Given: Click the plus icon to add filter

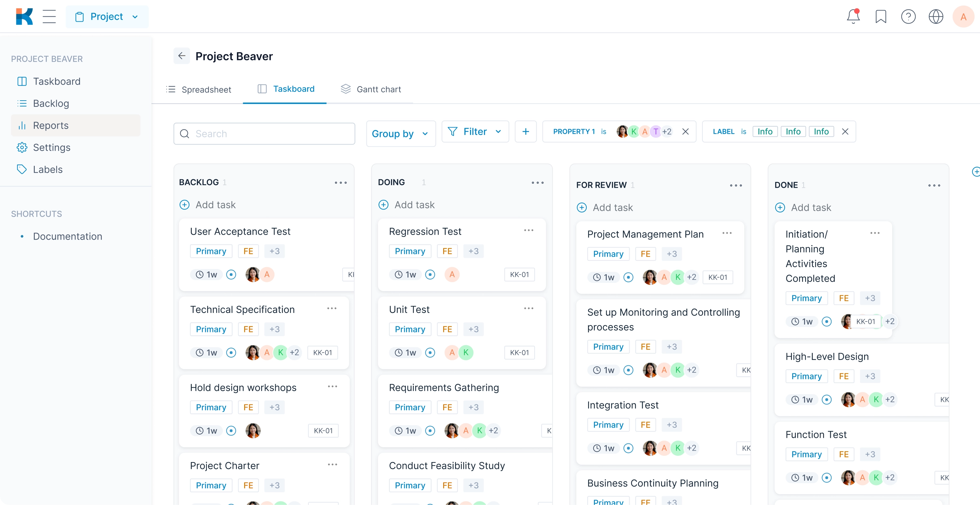Looking at the screenshot, I should pos(526,132).
